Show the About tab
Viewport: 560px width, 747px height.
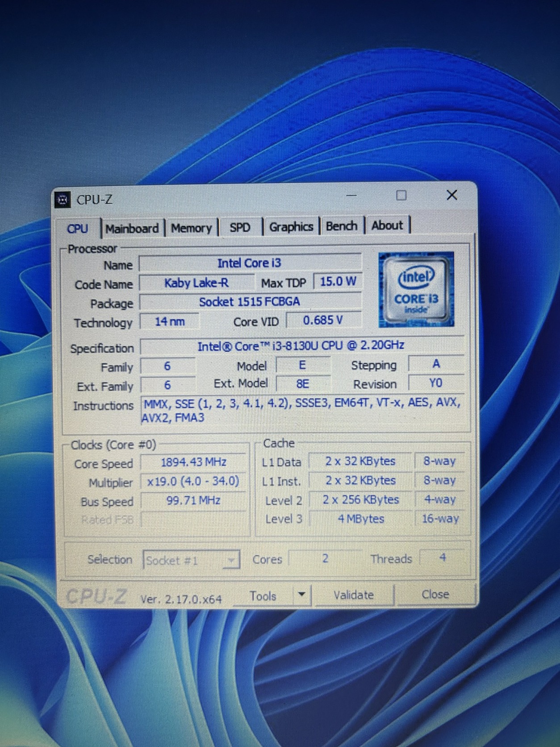387,226
